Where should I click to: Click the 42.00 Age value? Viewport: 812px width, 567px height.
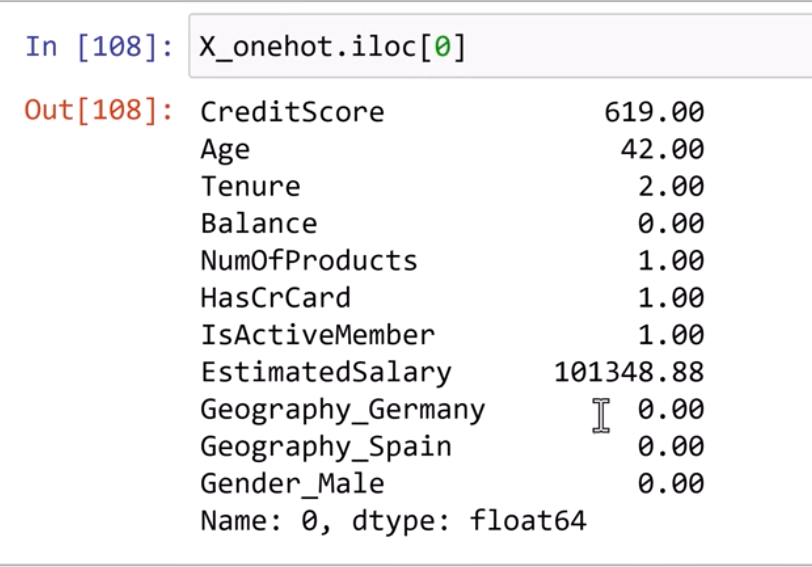(662, 150)
